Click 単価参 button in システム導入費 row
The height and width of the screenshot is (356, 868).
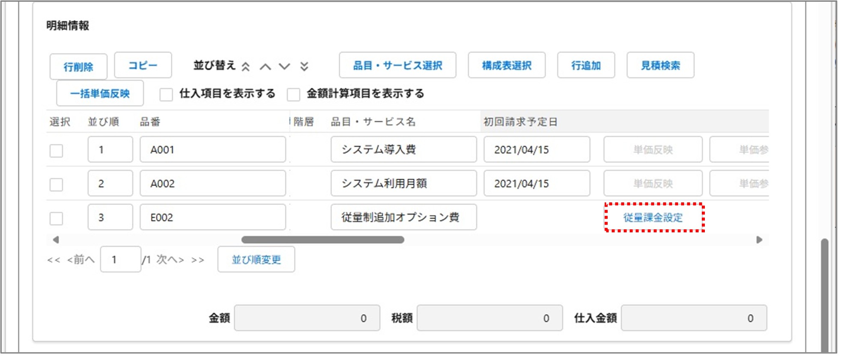coord(740,149)
